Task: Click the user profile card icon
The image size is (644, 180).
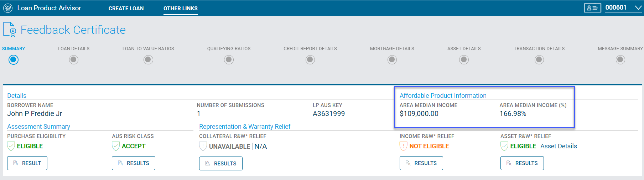Action: 592,8
